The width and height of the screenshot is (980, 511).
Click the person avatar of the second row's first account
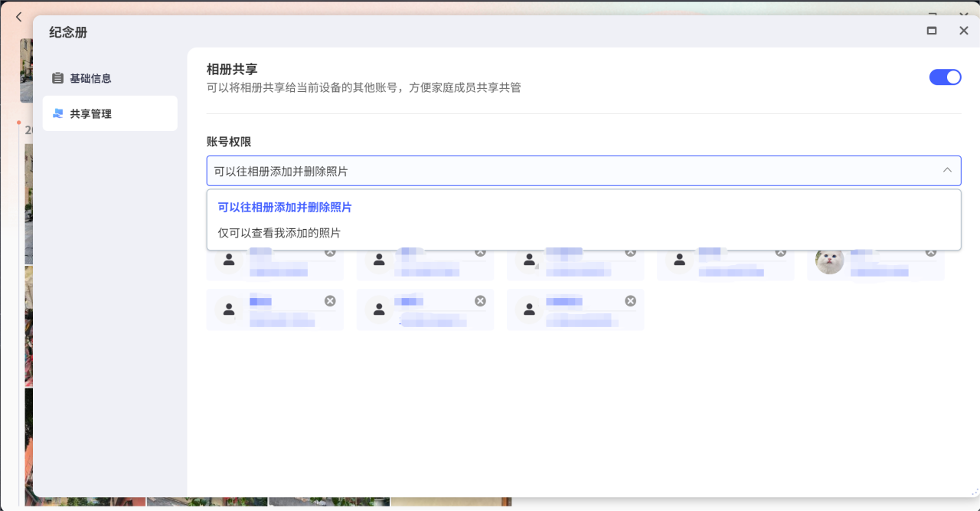click(x=228, y=310)
